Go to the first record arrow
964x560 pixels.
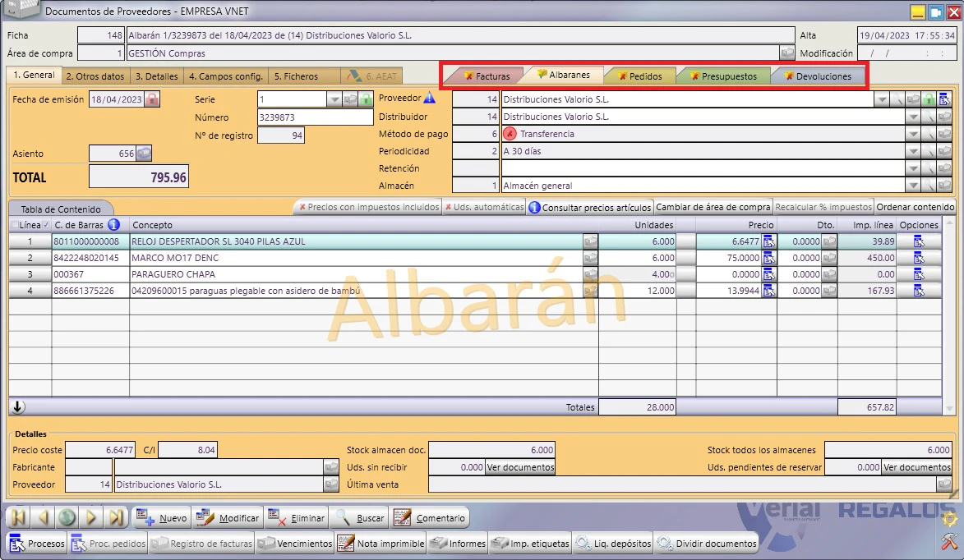click(18, 517)
